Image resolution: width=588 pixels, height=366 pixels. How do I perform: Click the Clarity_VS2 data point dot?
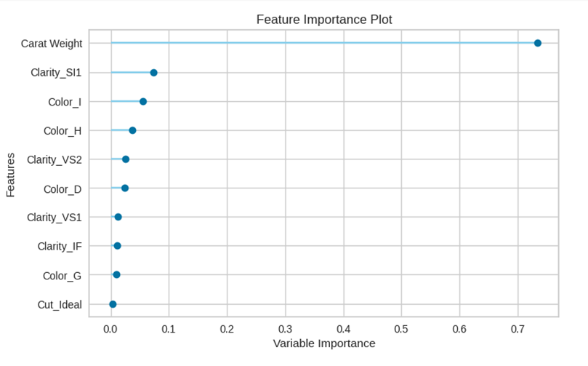coord(126,159)
